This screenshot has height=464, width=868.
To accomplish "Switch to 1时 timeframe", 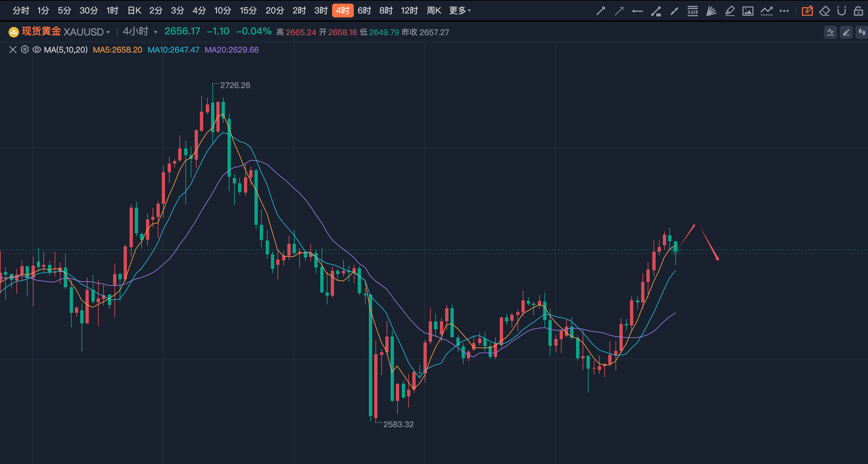I will pyautogui.click(x=112, y=11).
